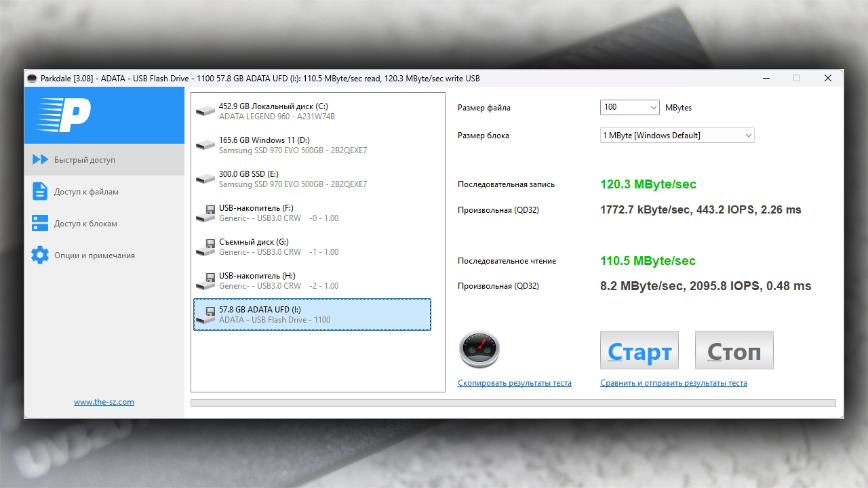Click the MBytes unit label
Viewport: 868px width, 488px height.
[x=679, y=108]
